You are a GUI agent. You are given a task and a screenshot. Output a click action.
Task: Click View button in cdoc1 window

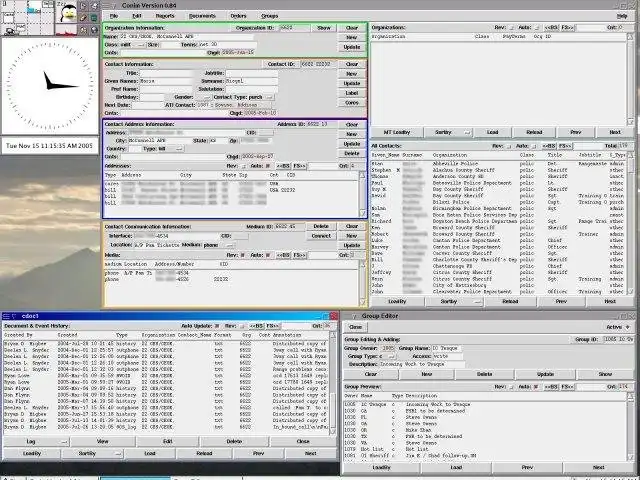(102, 441)
